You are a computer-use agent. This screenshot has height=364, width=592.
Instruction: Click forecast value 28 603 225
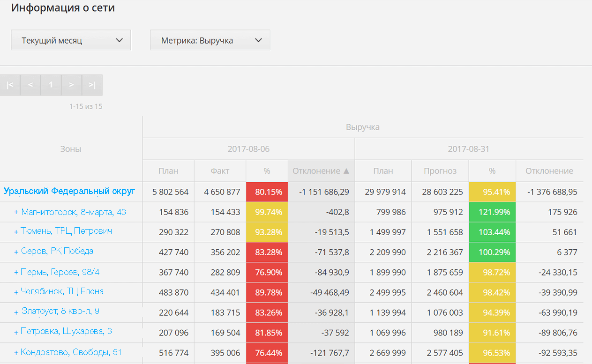point(442,192)
